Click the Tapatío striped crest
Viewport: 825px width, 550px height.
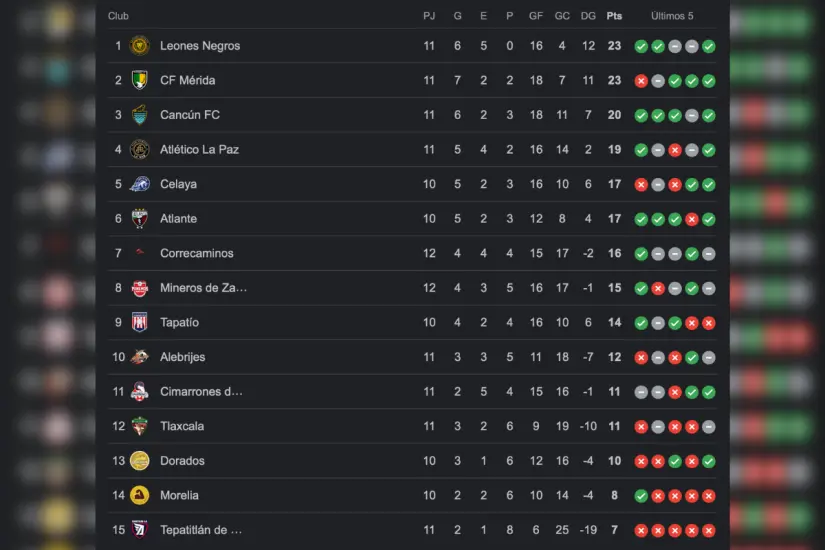click(x=139, y=323)
